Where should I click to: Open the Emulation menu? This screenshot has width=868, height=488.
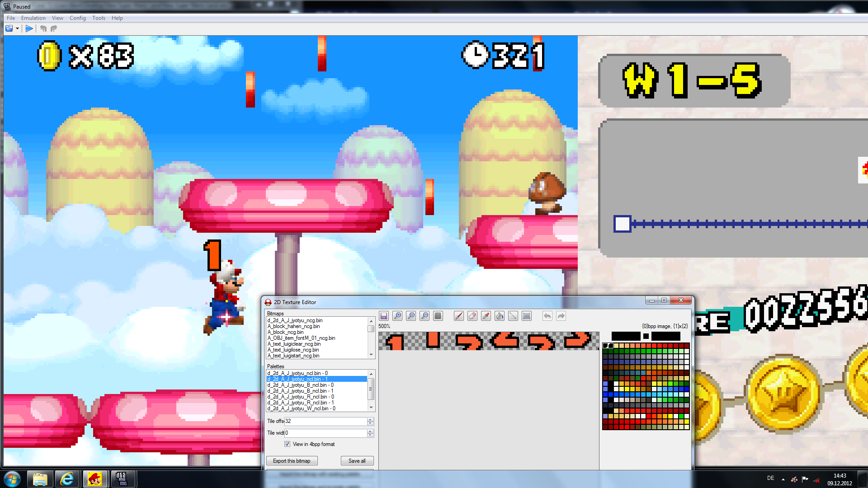point(33,18)
